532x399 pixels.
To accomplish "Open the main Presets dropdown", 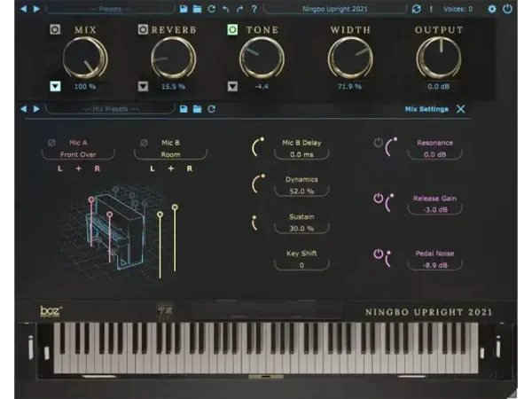I will point(110,9).
